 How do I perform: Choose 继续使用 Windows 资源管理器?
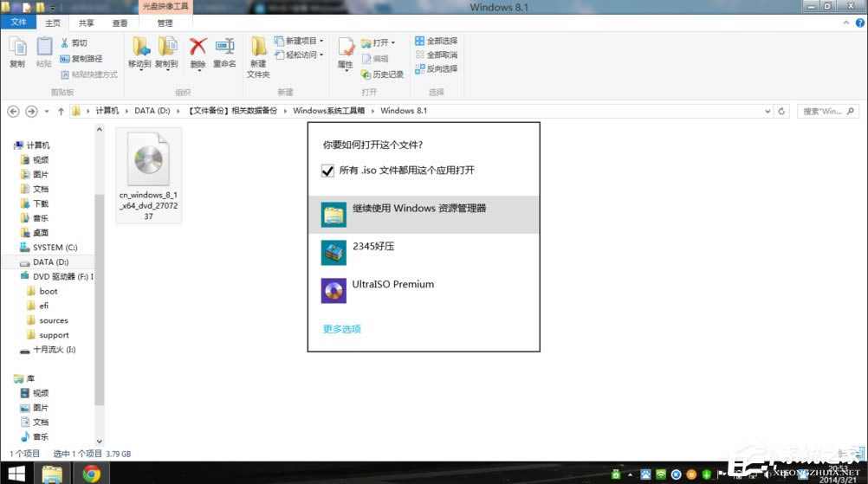[424, 215]
